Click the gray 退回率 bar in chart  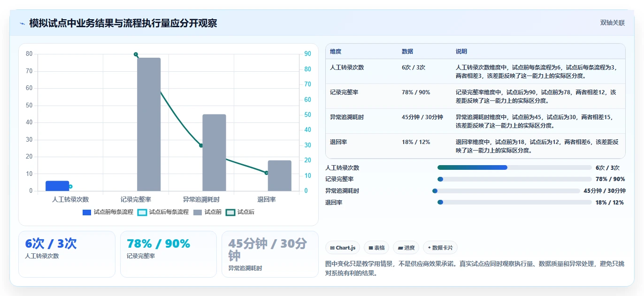coord(280,175)
